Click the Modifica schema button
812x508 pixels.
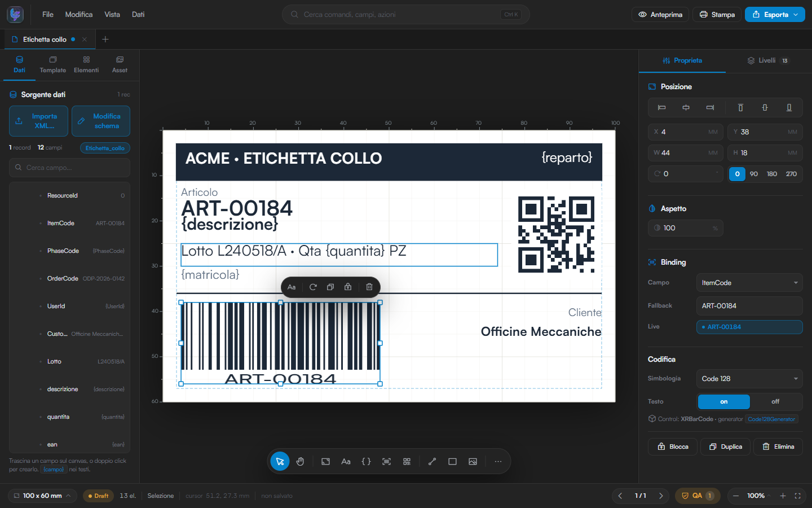coord(101,121)
